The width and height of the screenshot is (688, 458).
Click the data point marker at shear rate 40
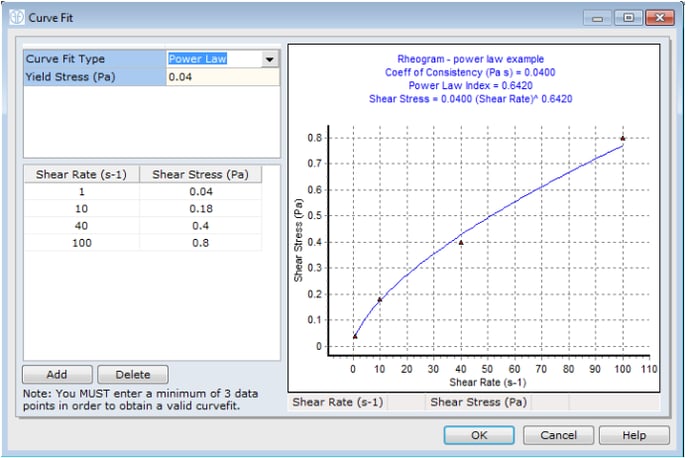tap(461, 242)
